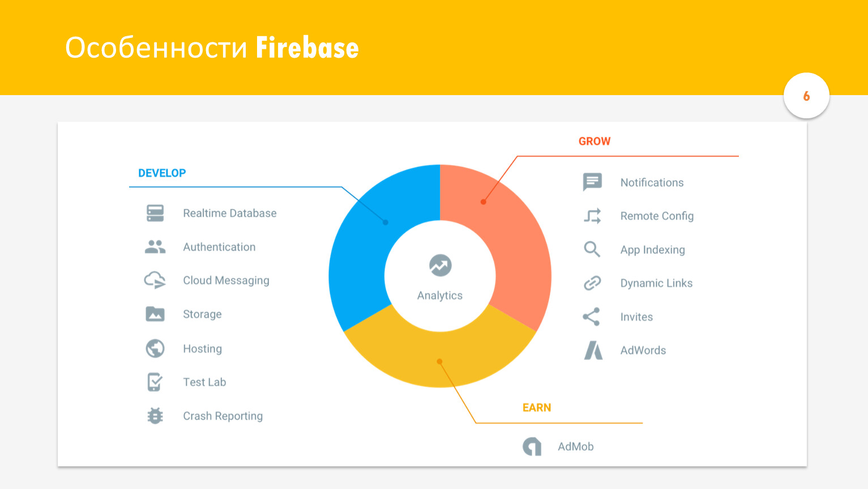This screenshot has width=868, height=489.
Task: Click the Remote Config arrows icon
Action: coord(592,216)
